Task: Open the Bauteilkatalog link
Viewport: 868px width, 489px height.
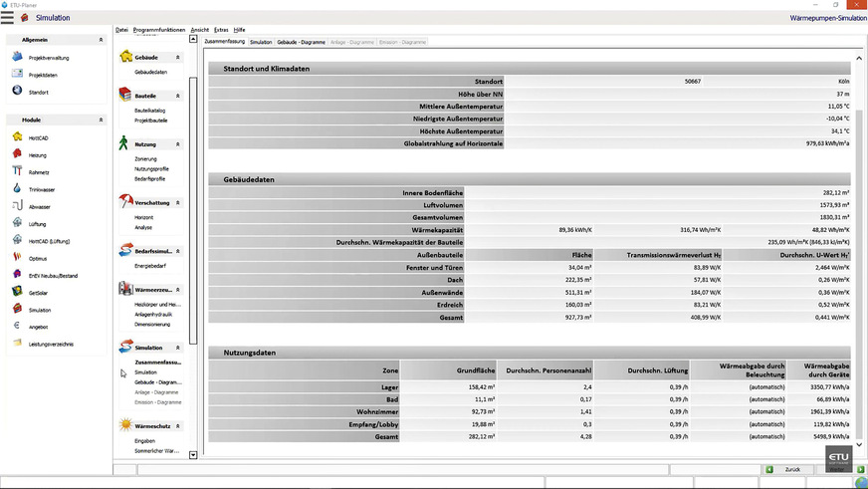Action: (x=151, y=111)
